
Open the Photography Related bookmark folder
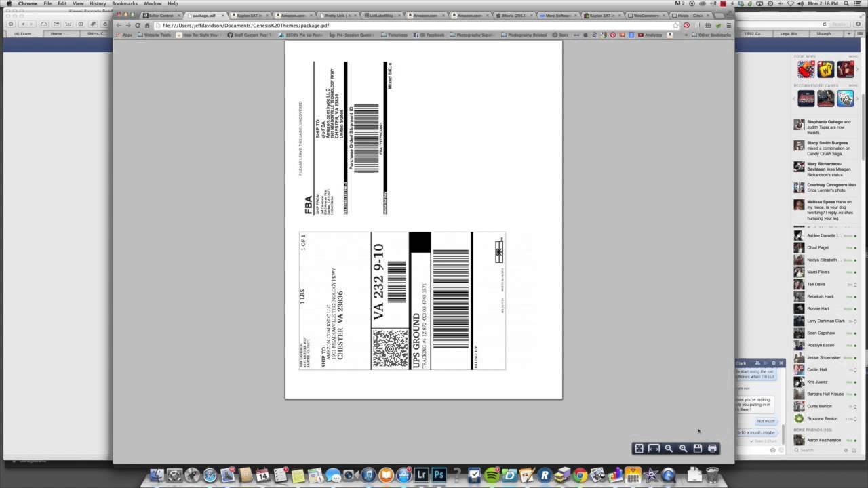(524, 35)
